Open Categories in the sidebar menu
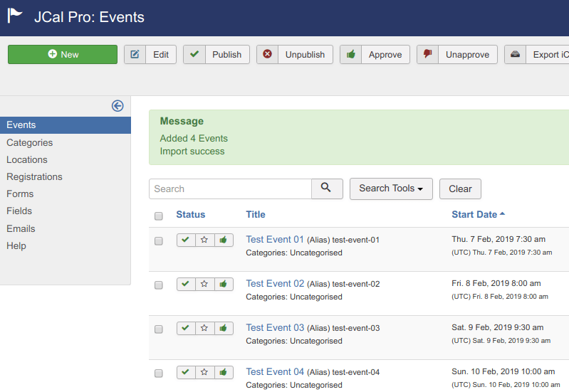This screenshot has height=392, width=569. coord(29,142)
